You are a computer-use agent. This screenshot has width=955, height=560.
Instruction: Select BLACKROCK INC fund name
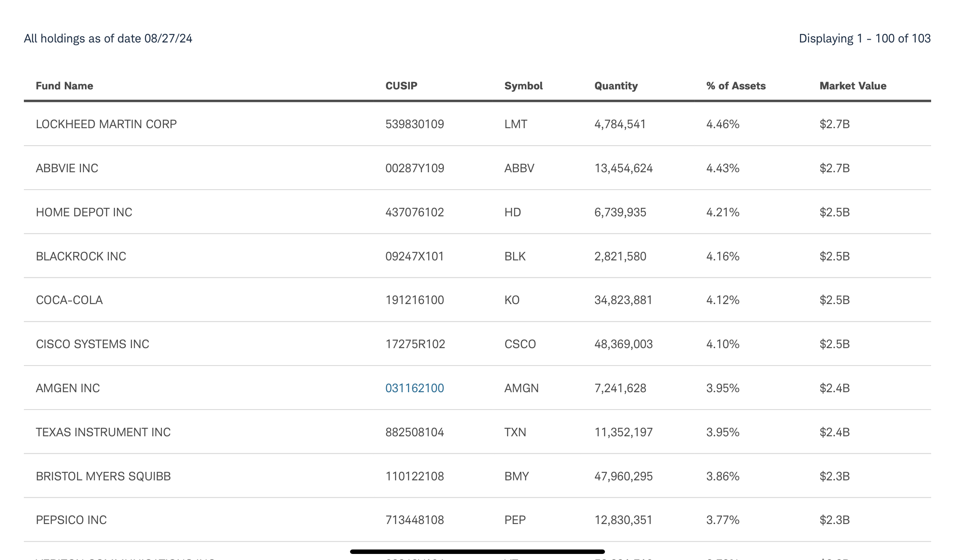tap(81, 256)
